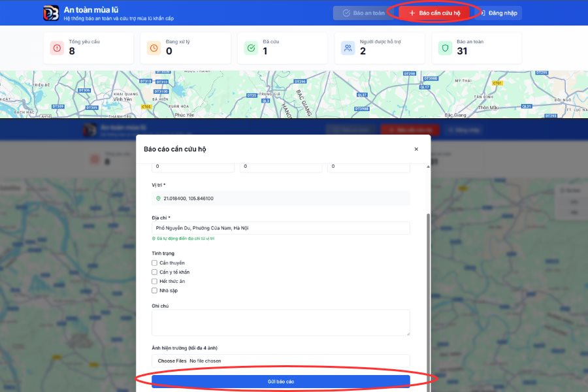588x392 pixels.
Task: Click Choose Files to upload scene photos
Action: click(172, 361)
